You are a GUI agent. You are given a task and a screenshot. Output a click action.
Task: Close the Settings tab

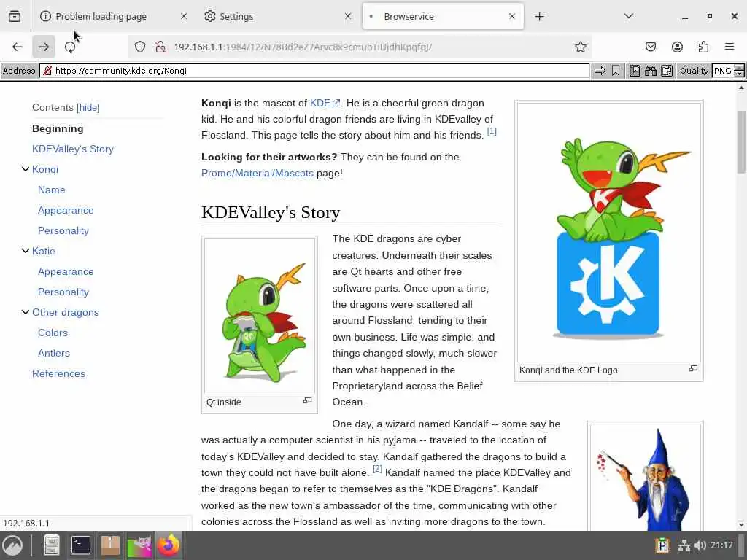pos(348,16)
